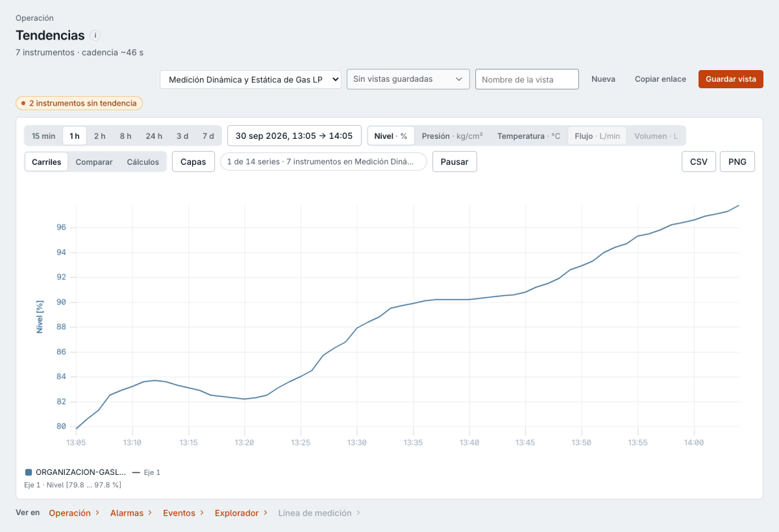The image size is (779, 532).
Task: Click the info icon beside Tendencias
Action: point(95,35)
